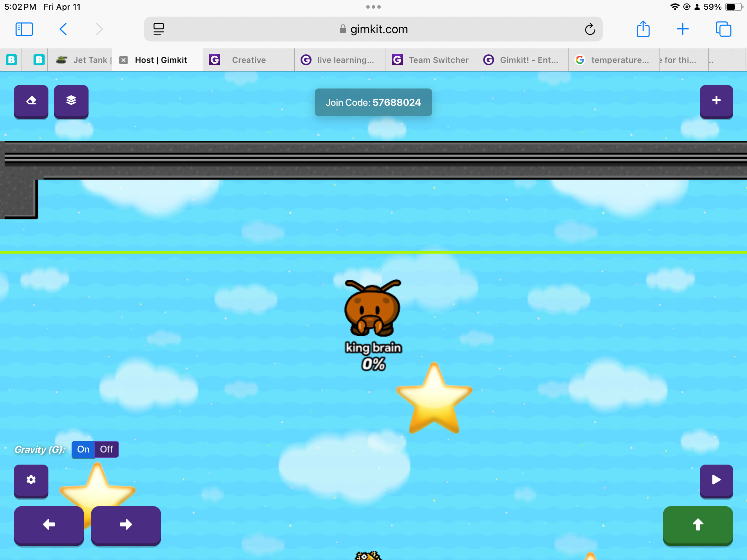Switch to the Creative tab
Screen dimensions: 747x560
[248, 60]
